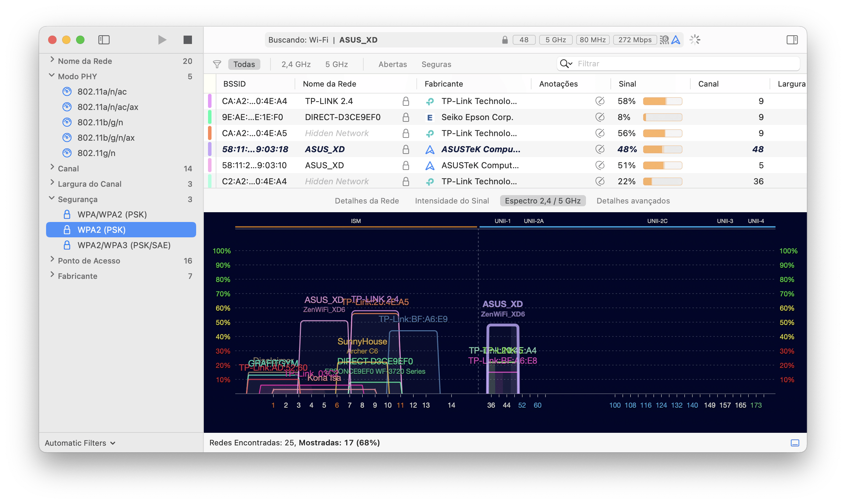Toggle the left sidebar panel icon
Viewport: 846px width, 504px height.
104,40
